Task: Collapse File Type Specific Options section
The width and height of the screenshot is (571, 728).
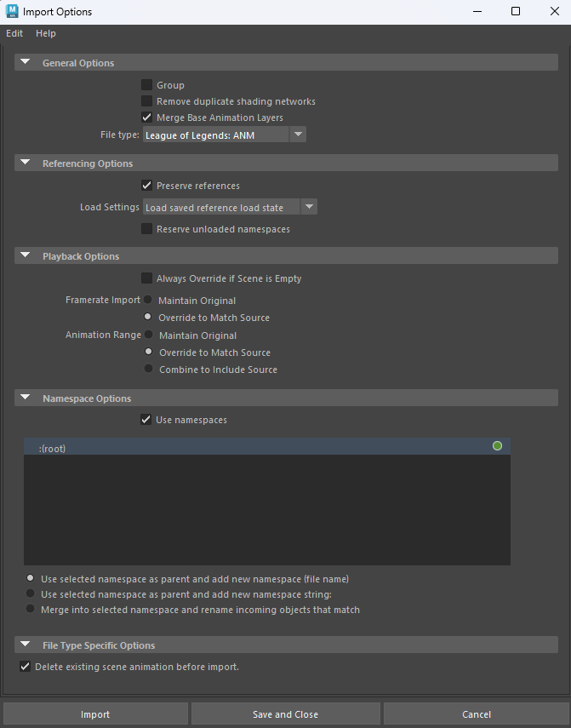Action: 26,645
